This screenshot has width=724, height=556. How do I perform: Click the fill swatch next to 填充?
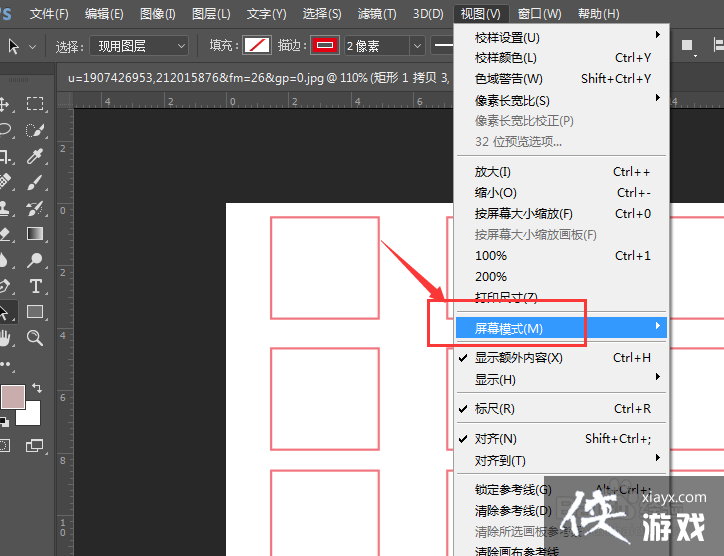tap(258, 46)
